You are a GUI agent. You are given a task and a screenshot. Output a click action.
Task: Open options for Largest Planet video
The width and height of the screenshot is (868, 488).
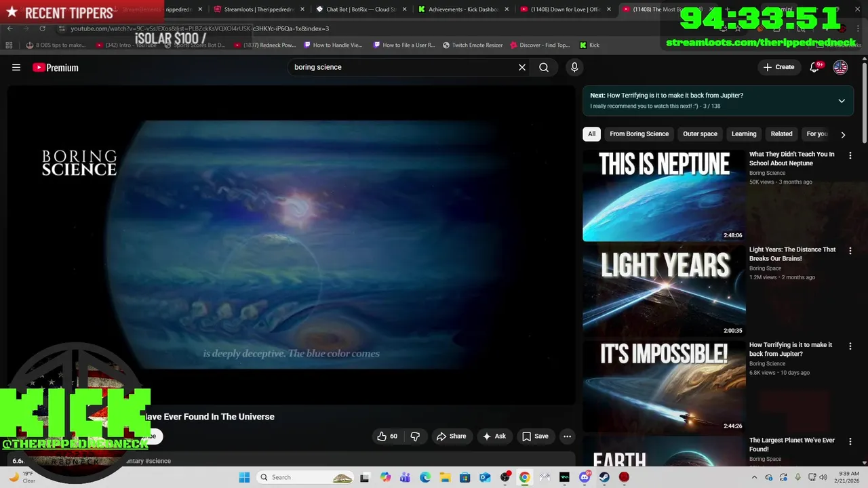point(850,442)
